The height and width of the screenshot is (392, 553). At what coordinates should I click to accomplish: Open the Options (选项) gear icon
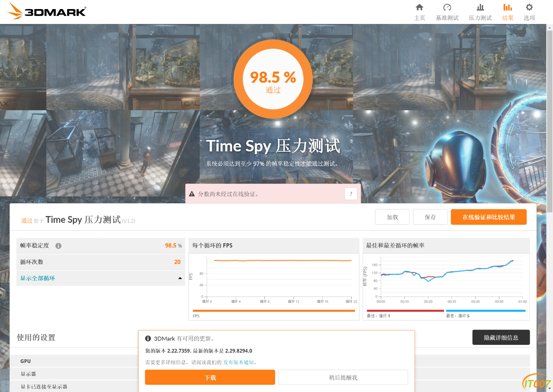pos(529,8)
